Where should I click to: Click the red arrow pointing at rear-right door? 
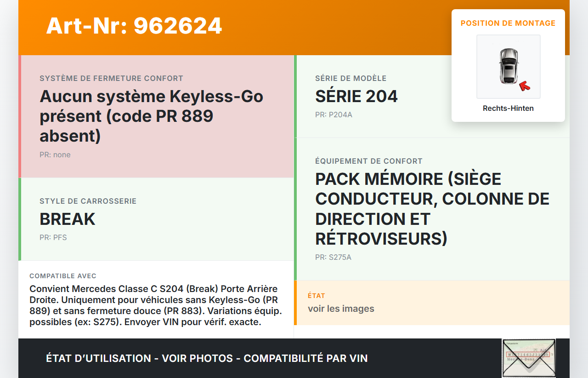pos(524,86)
